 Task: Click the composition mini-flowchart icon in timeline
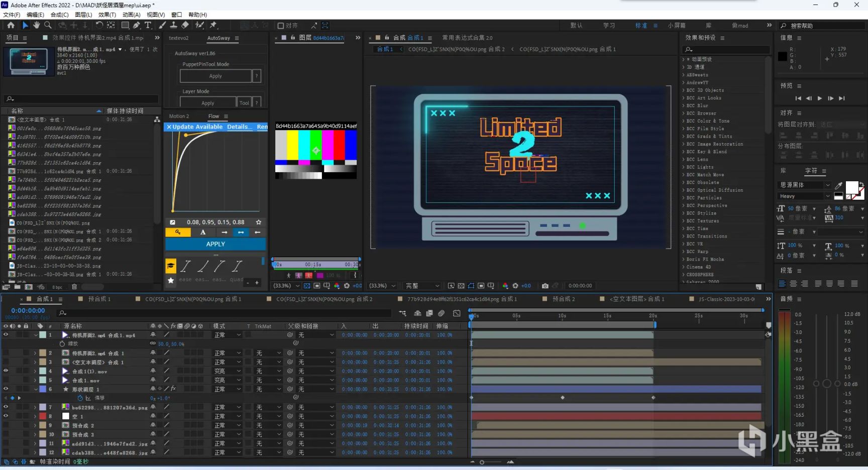[403, 313]
